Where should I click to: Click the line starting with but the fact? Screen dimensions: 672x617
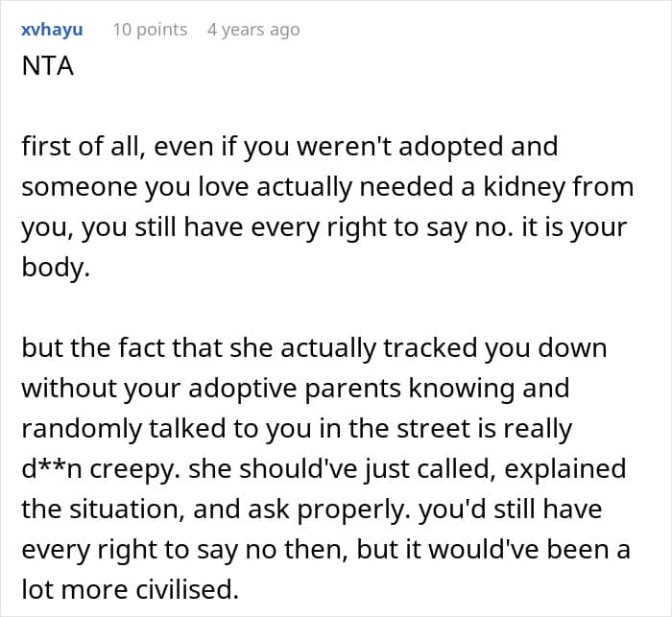(313, 346)
